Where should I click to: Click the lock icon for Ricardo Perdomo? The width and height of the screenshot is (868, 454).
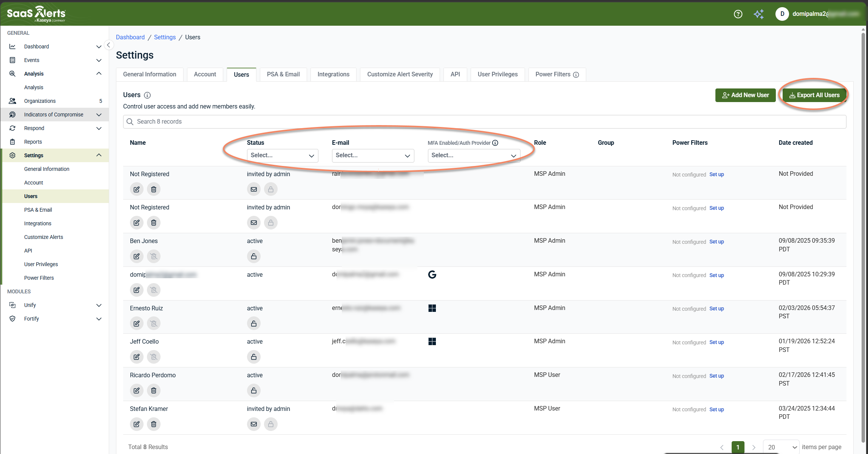coord(254,390)
